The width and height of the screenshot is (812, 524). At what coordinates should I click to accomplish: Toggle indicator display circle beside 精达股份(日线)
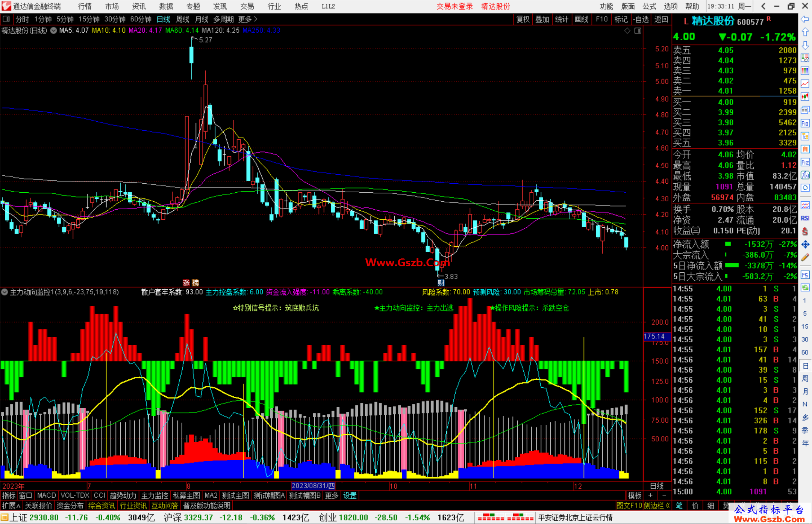(54, 30)
